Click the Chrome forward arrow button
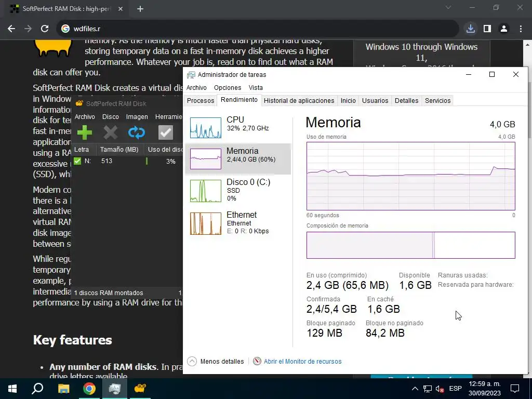Viewport: 532px width, 399px height. tap(28, 29)
